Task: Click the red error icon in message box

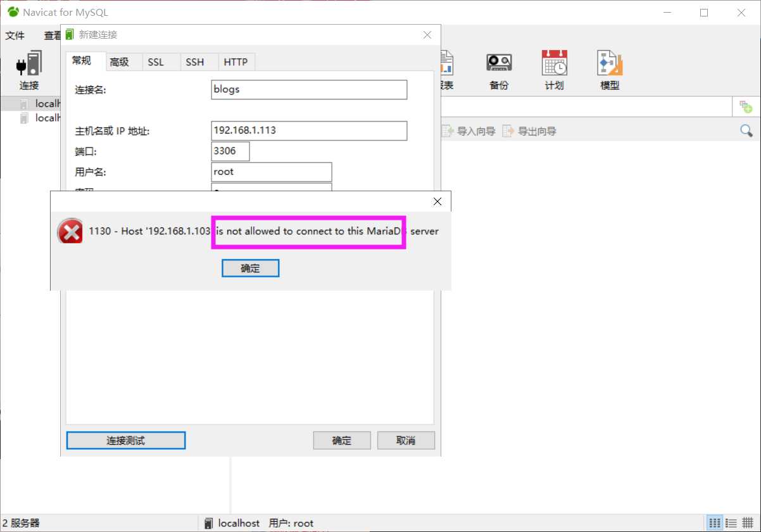Action: [x=70, y=232]
